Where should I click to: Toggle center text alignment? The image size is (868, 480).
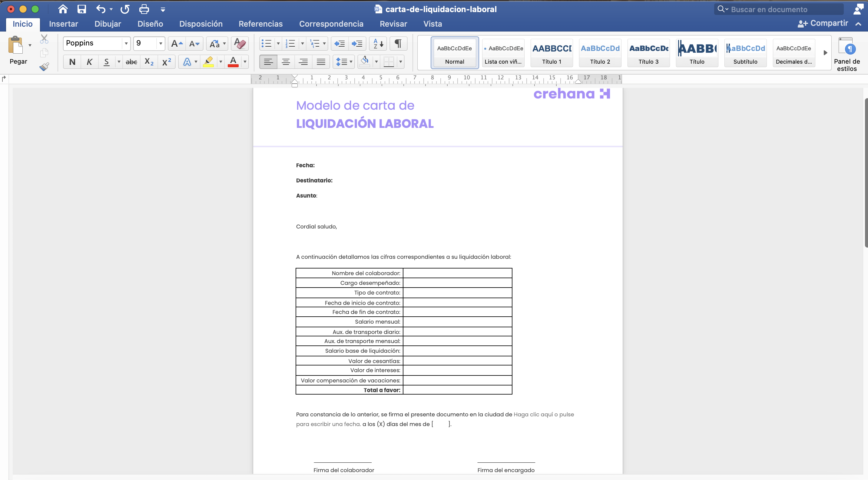pos(286,62)
